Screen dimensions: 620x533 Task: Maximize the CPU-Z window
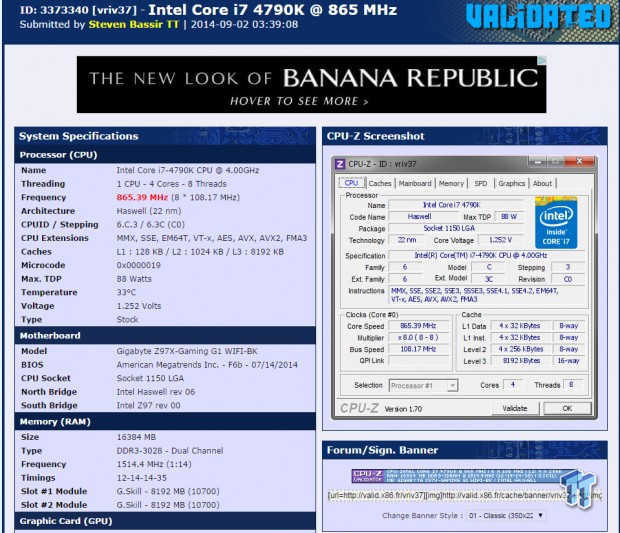[556, 161]
